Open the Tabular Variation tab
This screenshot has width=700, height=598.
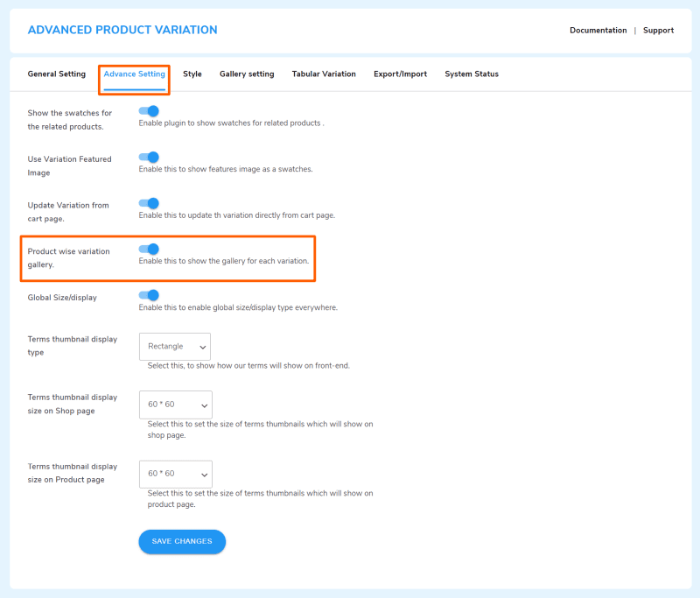coord(324,74)
